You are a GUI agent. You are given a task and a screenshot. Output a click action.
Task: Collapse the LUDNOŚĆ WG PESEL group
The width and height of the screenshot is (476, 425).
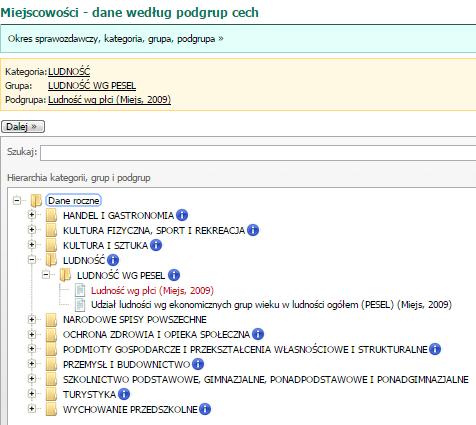[46, 275]
